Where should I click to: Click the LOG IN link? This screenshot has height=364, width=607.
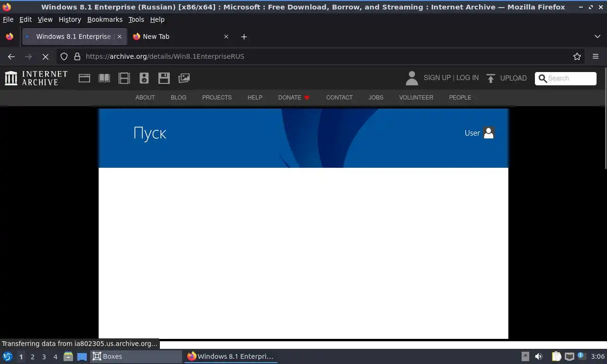click(x=468, y=78)
